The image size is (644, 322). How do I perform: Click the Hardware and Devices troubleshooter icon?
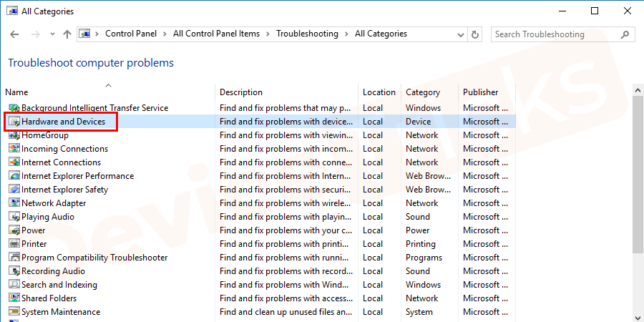point(14,122)
